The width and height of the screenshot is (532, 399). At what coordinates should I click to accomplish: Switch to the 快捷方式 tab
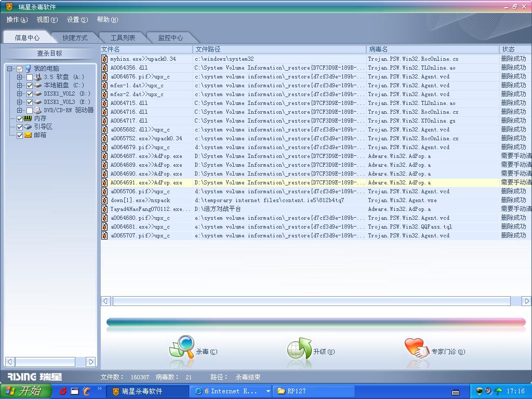(x=75, y=37)
